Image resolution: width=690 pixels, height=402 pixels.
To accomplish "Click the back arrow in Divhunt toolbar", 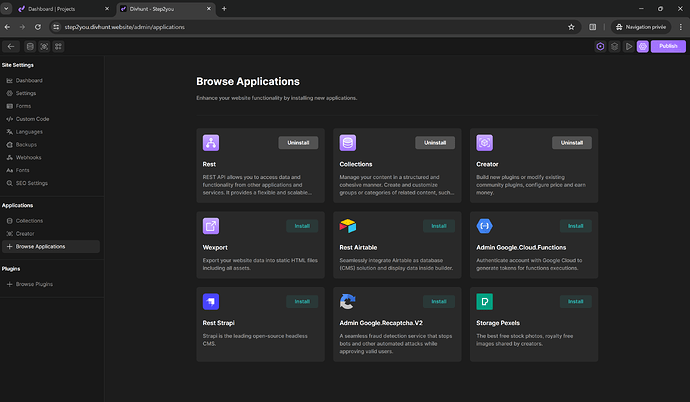I will 11,46.
